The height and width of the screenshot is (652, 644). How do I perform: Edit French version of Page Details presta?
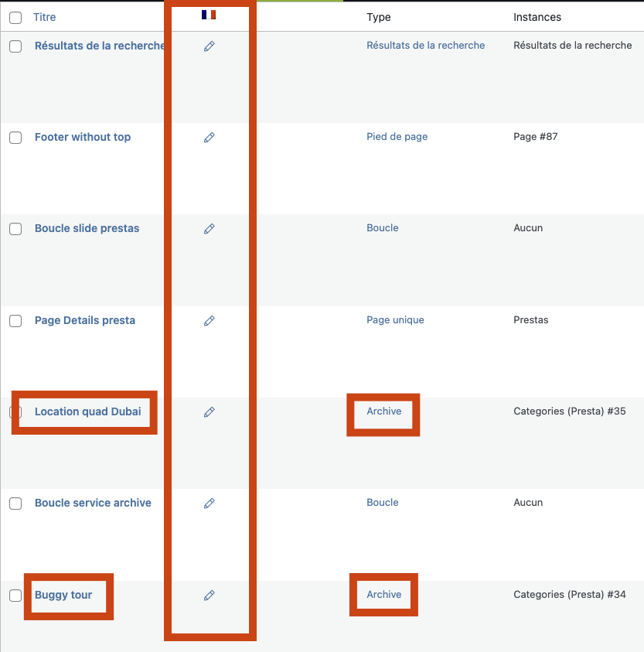pyautogui.click(x=209, y=321)
